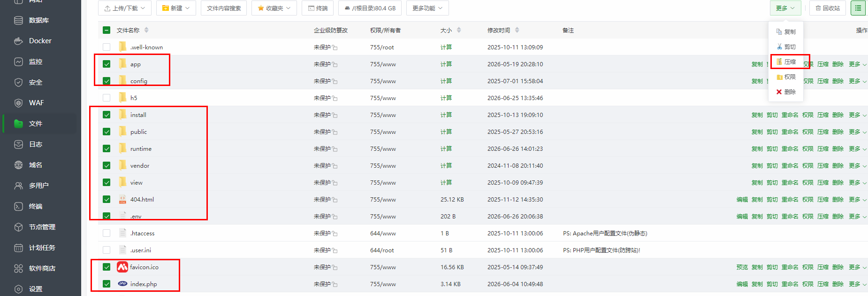Click the green 文件 folder icon
Viewport: 868px width, 296px height.
click(18, 124)
